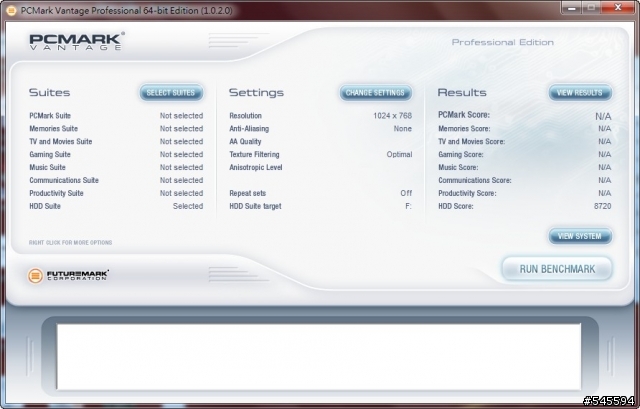This screenshot has height=409, width=640.
Task: Click the Settings section heading
Action: [256, 93]
